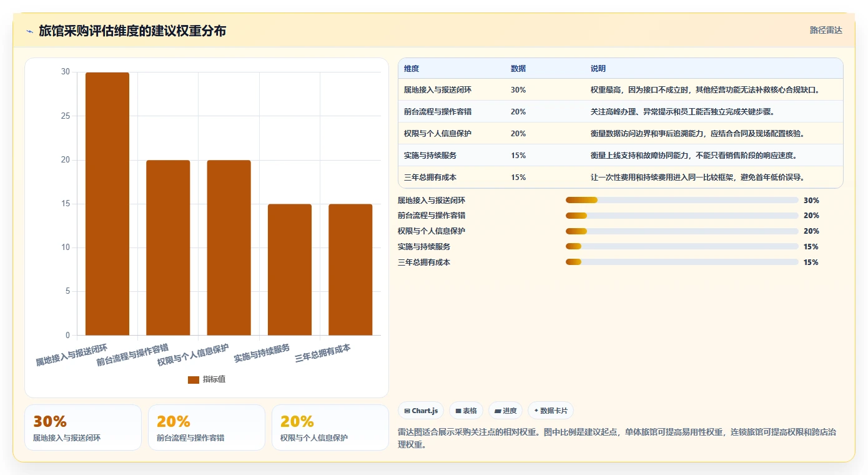Click the 数据 column header
Viewport: 868px width, 475px height.
[518, 68]
